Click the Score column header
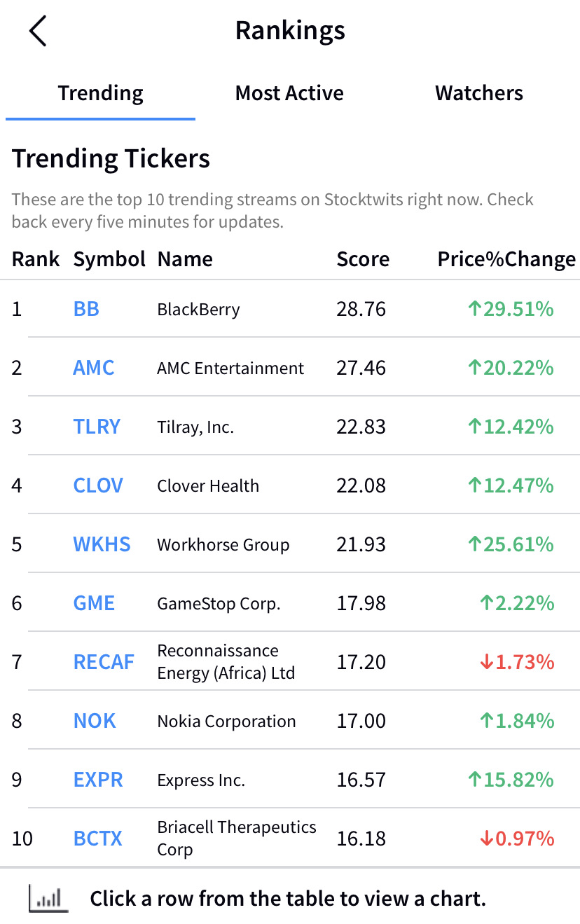This screenshot has height=924, width=580. [x=363, y=259]
